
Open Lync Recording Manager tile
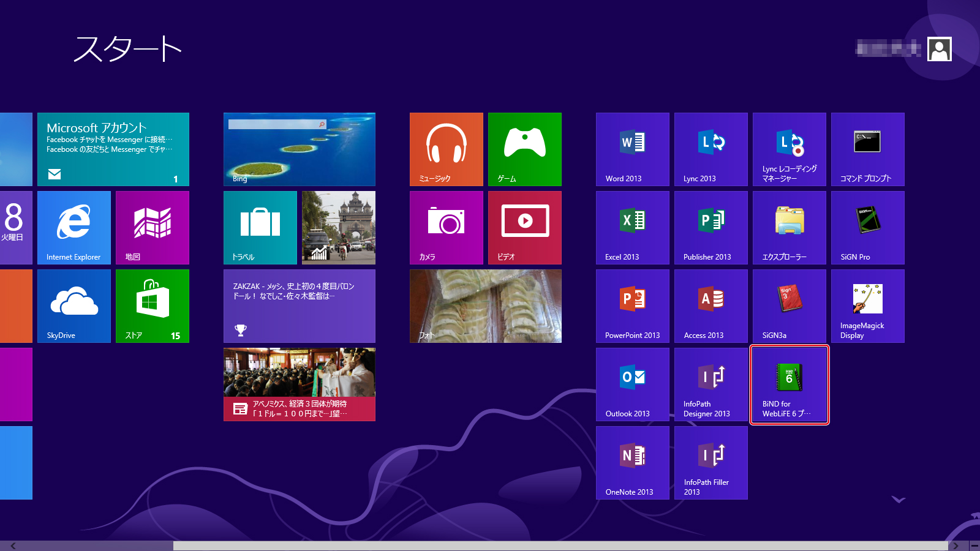(790, 149)
